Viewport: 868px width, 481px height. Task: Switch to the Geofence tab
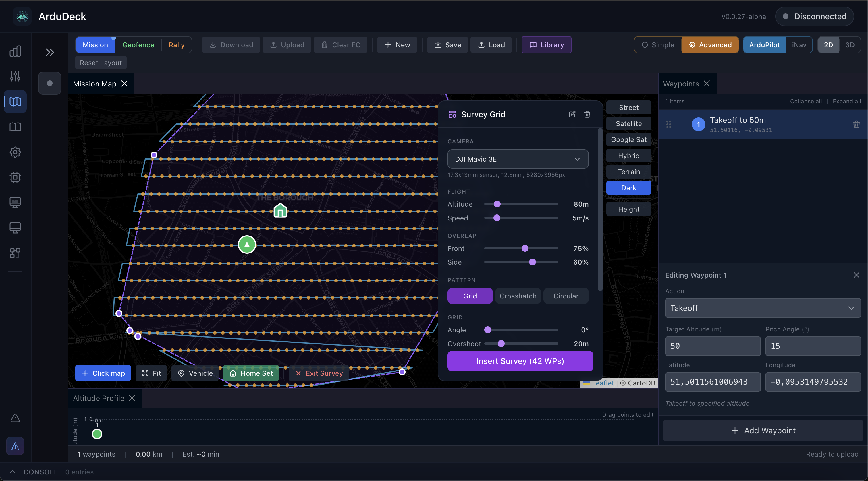pos(138,45)
